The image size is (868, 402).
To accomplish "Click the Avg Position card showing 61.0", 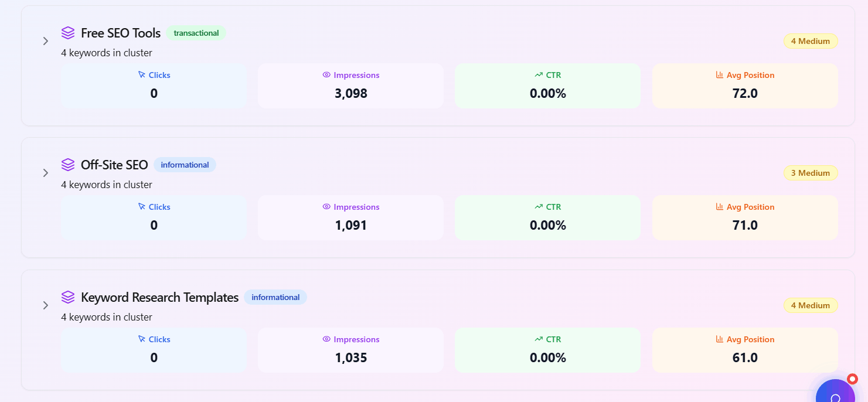I will pyautogui.click(x=745, y=350).
